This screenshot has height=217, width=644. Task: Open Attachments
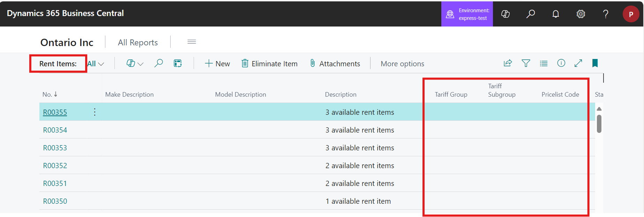point(335,63)
